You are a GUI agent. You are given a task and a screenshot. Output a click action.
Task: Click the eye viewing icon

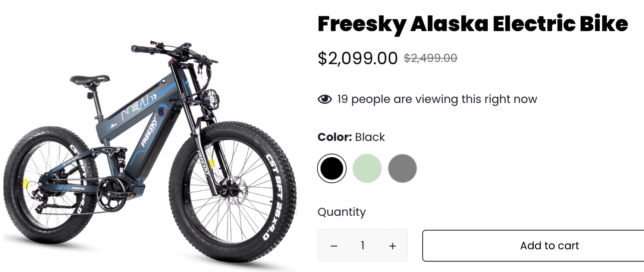click(324, 99)
